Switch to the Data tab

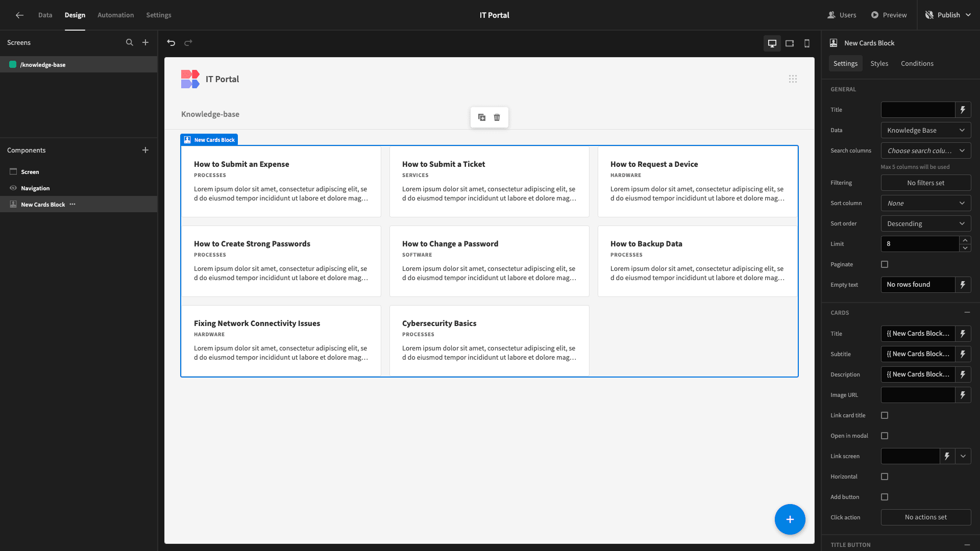pyautogui.click(x=45, y=15)
